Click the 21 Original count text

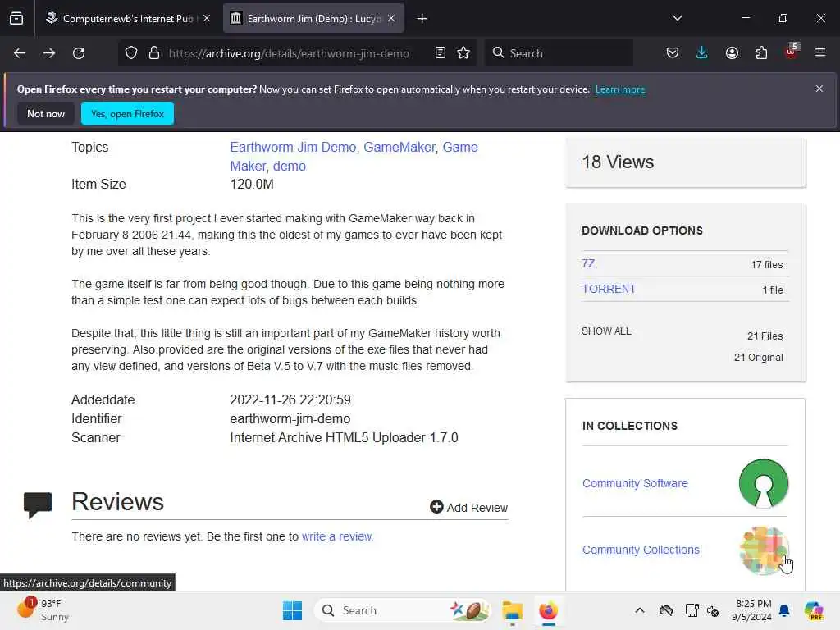759,358
